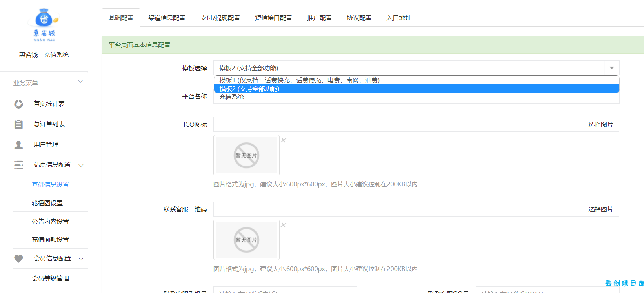Image resolution: width=644 pixels, height=293 pixels.
Task: Open 充值面额设置 submenu link
Action: tap(50, 239)
